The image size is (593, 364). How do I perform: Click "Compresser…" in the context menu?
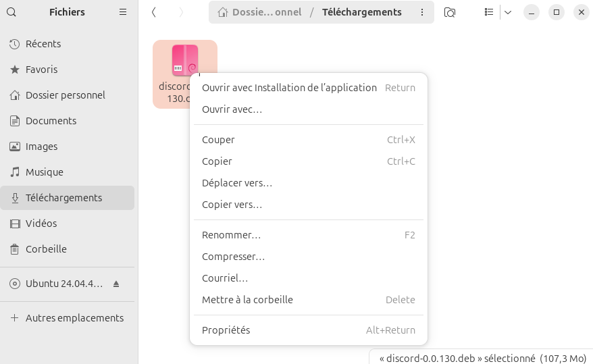[233, 257]
